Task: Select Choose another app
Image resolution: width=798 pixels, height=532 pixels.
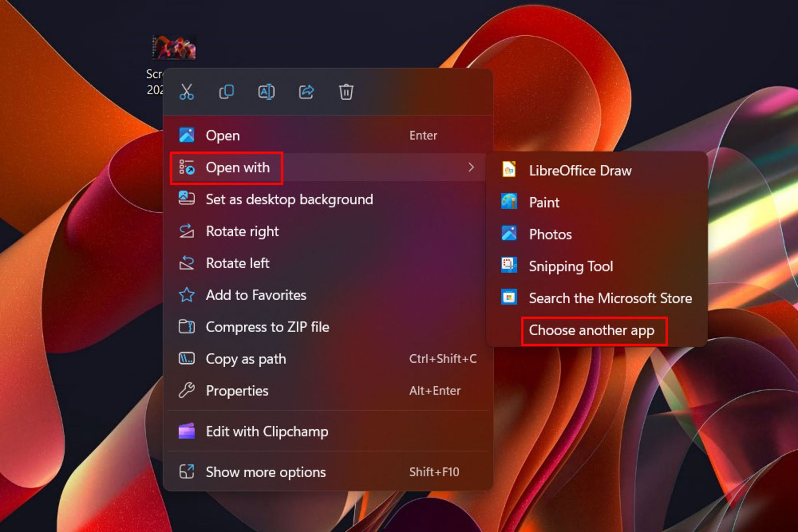Action: click(597, 331)
